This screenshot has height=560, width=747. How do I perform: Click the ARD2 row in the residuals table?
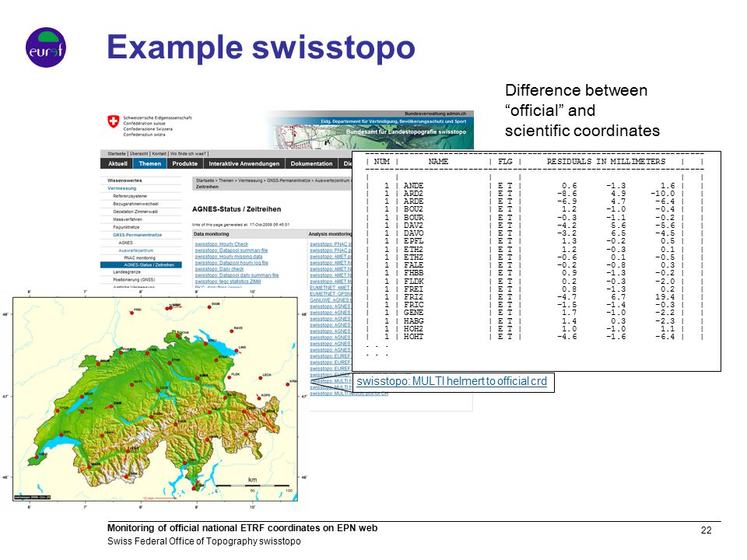point(533,194)
